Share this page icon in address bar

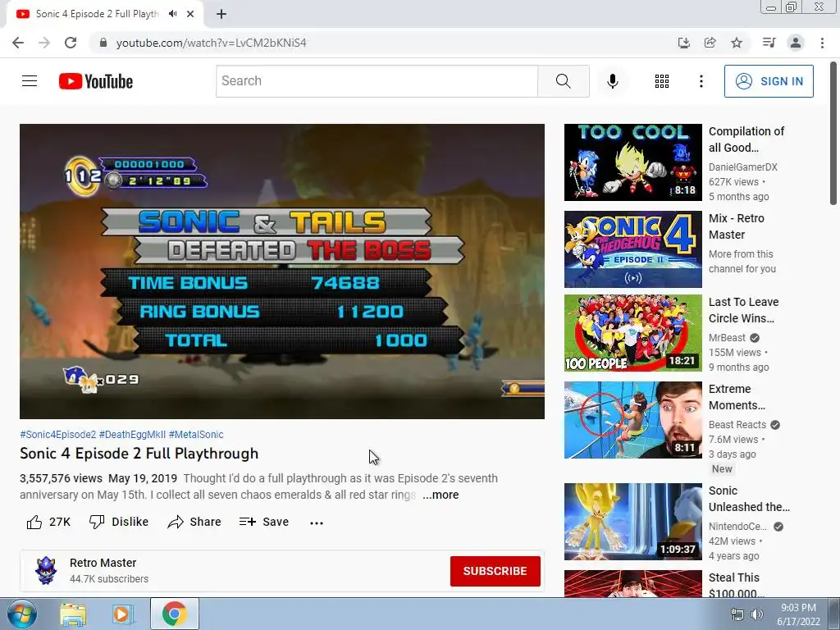(x=710, y=43)
